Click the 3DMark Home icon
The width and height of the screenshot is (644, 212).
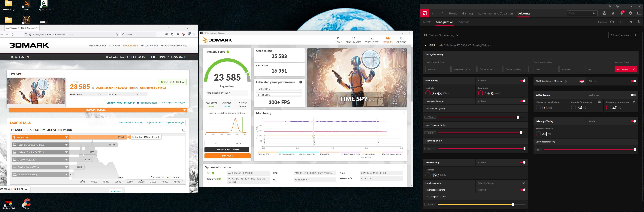click(338, 38)
